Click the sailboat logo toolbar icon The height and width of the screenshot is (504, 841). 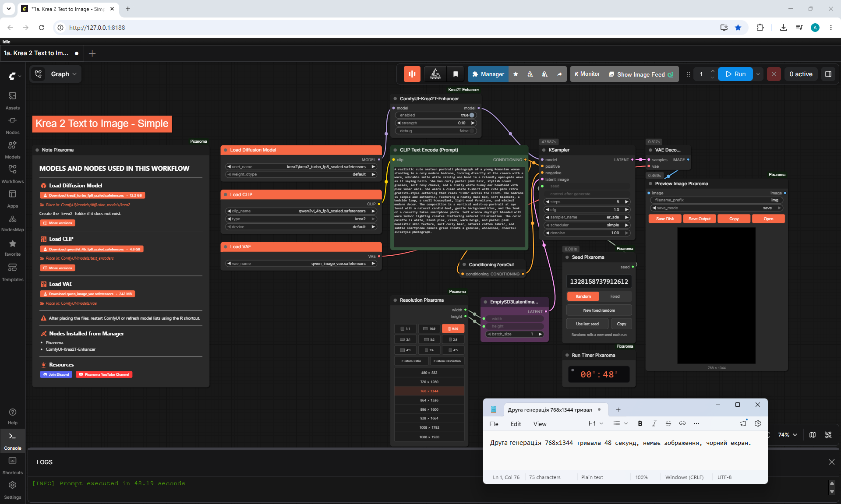(435, 74)
